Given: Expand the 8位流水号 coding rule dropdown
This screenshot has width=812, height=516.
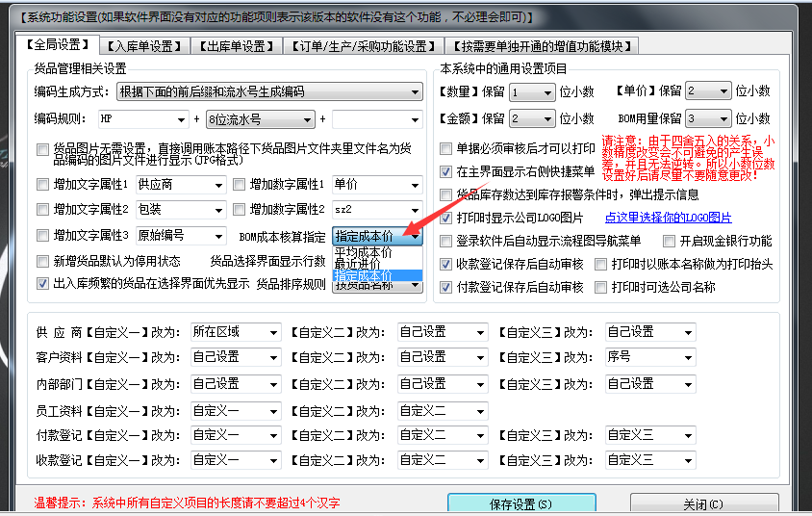Looking at the screenshot, I should pos(307,120).
